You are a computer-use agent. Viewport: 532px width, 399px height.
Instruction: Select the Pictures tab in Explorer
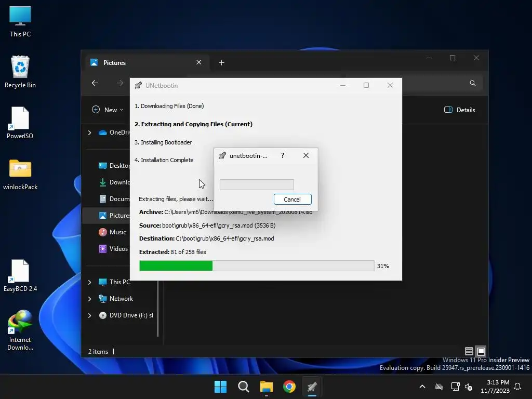click(x=146, y=63)
